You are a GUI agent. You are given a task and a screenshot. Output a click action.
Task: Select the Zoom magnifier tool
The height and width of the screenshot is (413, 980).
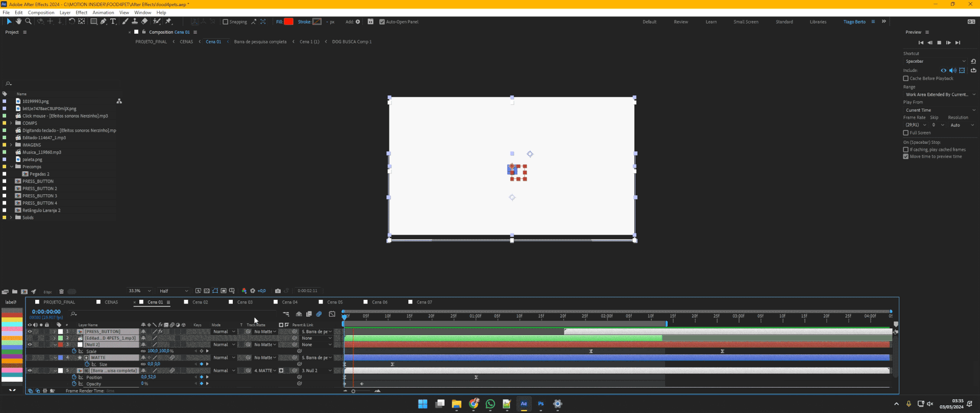click(x=28, y=21)
